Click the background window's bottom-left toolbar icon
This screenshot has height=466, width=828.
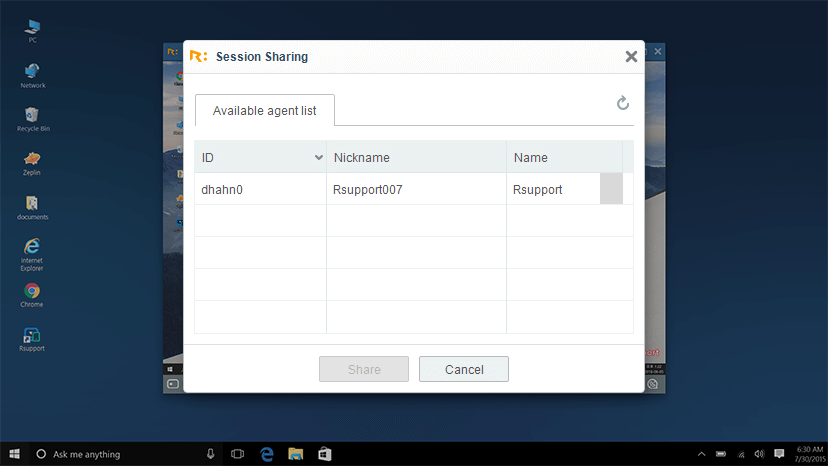[x=173, y=384]
